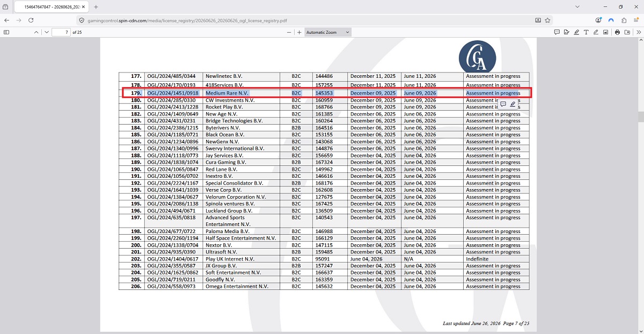Select the PDF highlight tool
This screenshot has width=644, height=334.
[x=576, y=32]
